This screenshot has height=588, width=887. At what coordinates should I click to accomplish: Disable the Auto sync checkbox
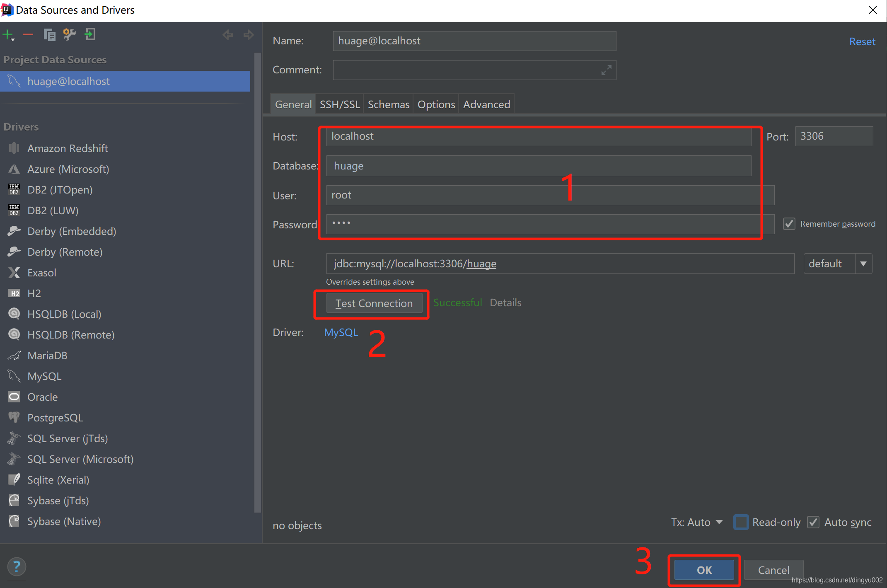[x=813, y=522]
